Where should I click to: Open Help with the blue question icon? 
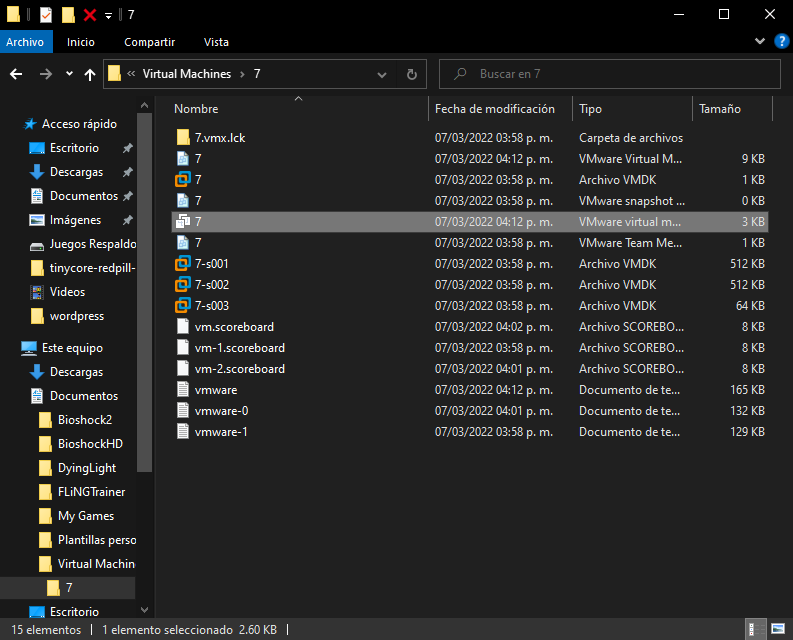click(x=781, y=41)
